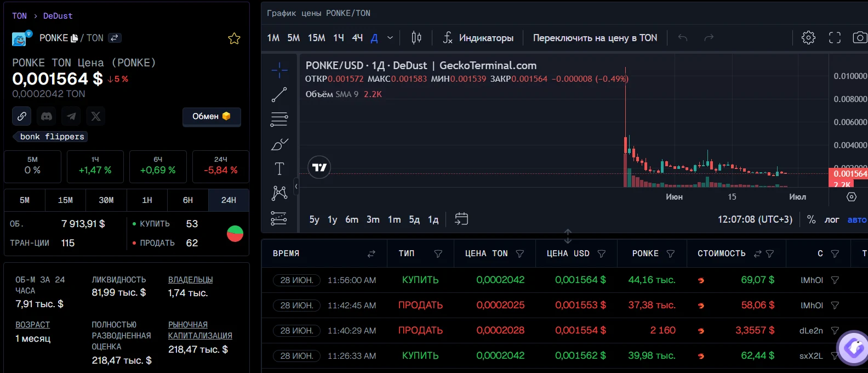The width and height of the screenshot is (868, 373).
Task: Select the forecast and measure tool
Action: [x=279, y=218]
